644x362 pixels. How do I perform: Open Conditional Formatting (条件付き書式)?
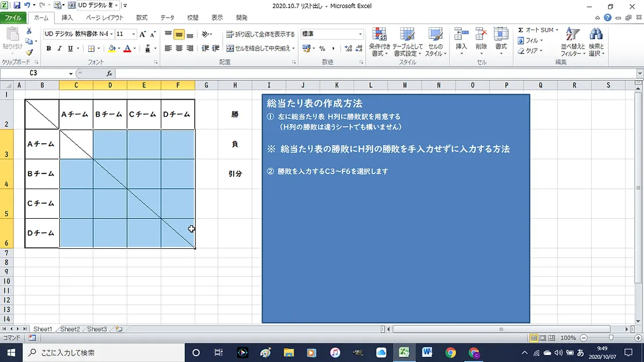tap(379, 42)
